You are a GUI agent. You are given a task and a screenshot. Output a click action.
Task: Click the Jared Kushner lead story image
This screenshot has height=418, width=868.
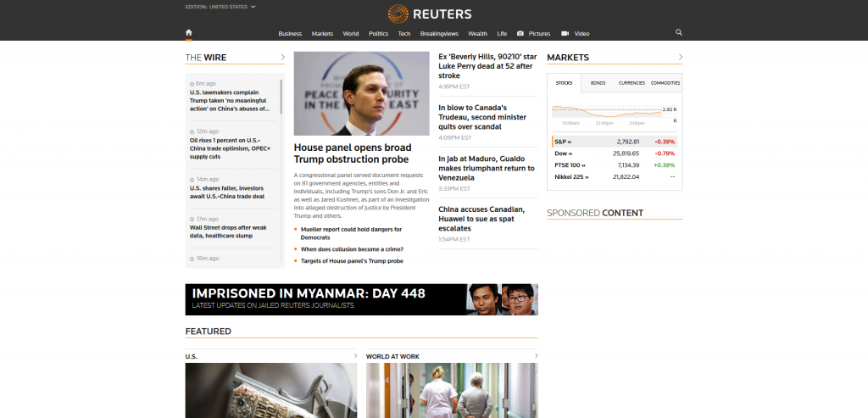pyautogui.click(x=361, y=93)
